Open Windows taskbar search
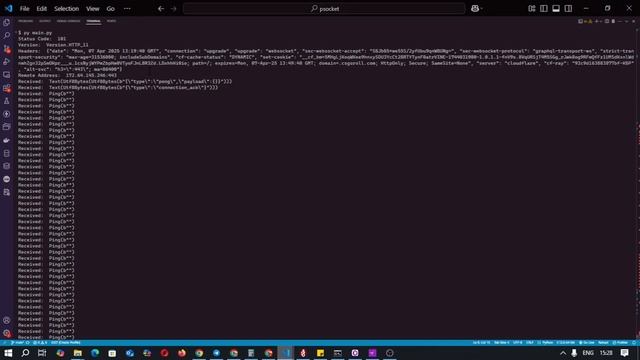 (x=25, y=353)
